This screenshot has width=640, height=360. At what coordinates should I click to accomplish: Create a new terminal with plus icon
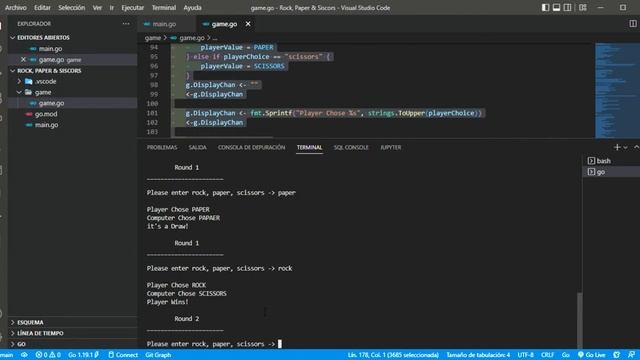[x=617, y=147]
